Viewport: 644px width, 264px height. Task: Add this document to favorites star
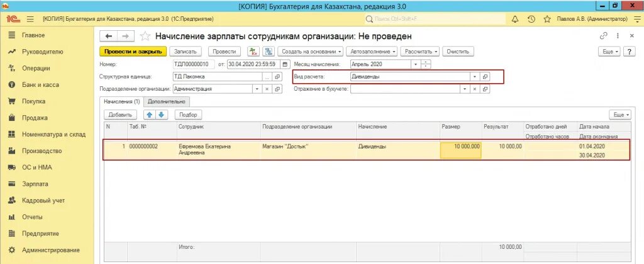[145, 36]
